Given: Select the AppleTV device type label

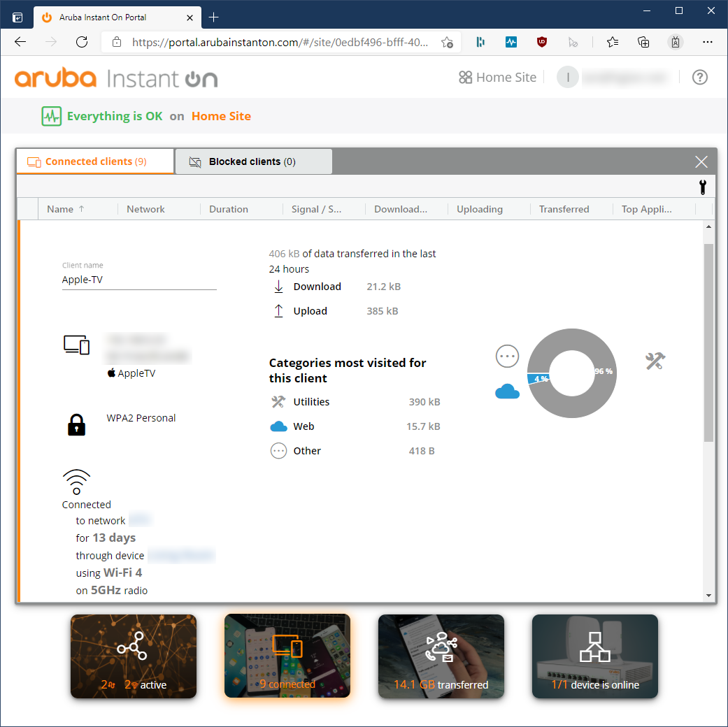Looking at the screenshot, I should [x=136, y=373].
